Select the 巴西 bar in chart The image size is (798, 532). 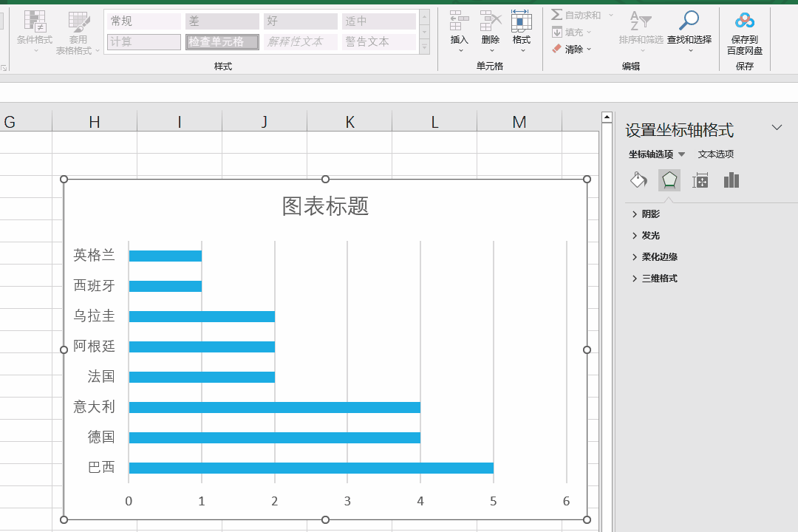[311, 468]
